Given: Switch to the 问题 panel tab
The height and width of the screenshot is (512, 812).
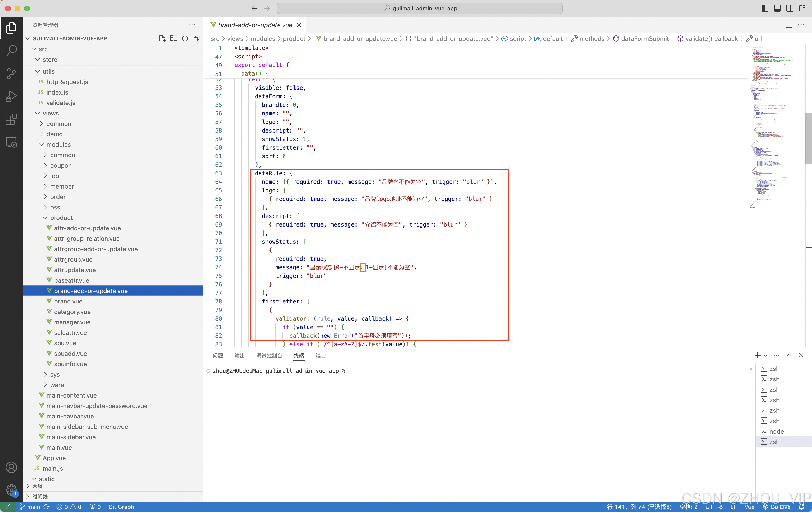Looking at the screenshot, I should 218,356.
